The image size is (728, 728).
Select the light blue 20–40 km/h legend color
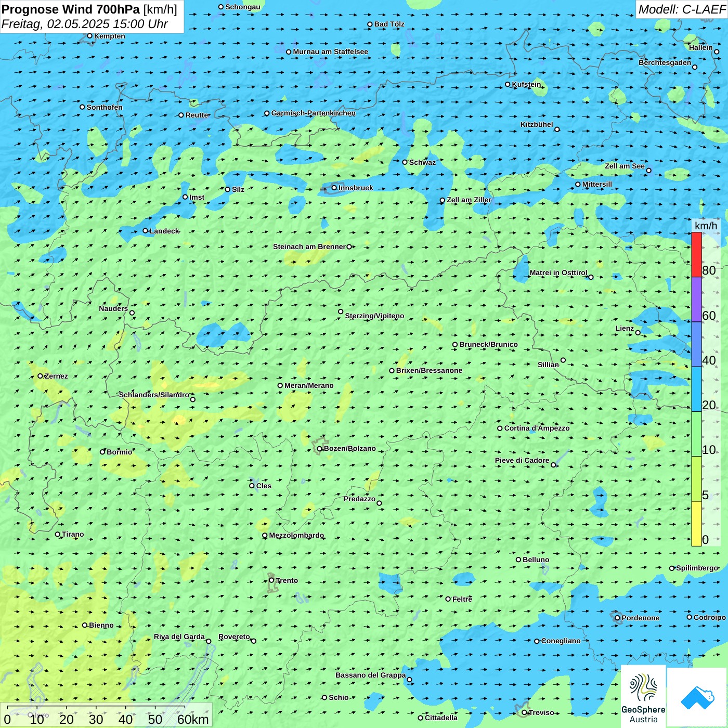[x=696, y=389]
